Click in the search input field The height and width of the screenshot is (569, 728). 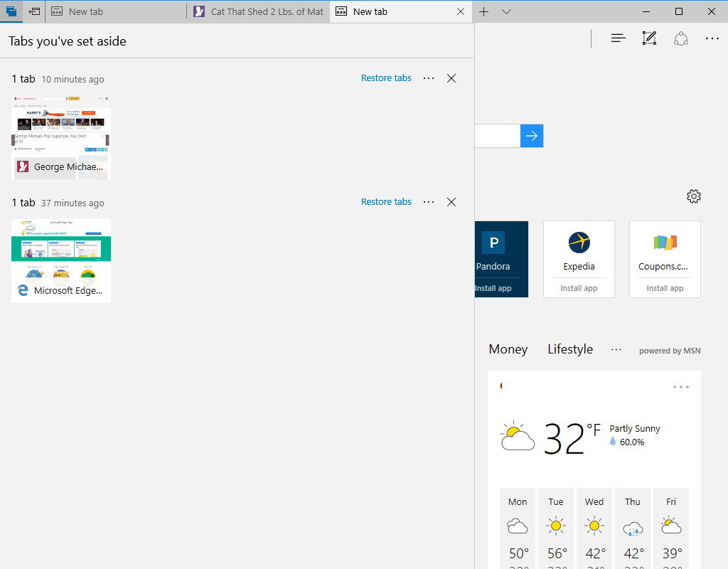pos(497,136)
